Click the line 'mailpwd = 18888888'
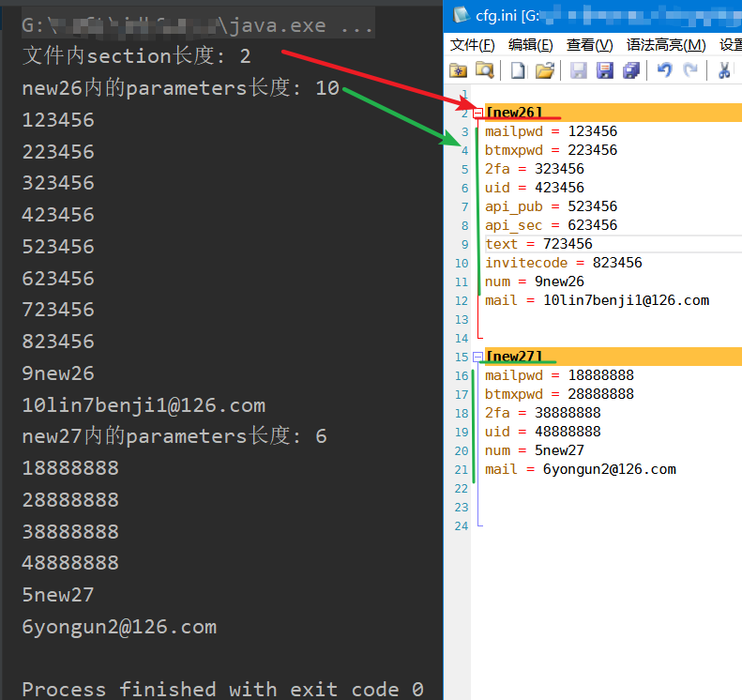Viewport: 742px width, 700px height. [x=559, y=375]
